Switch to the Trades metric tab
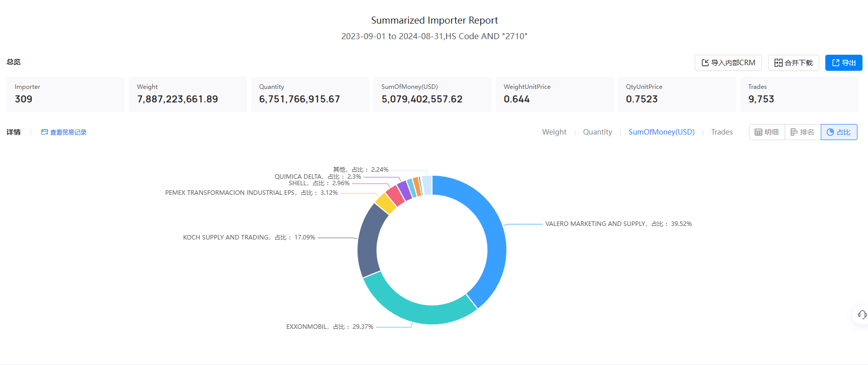The image size is (868, 365). pyautogui.click(x=722, y=132)
